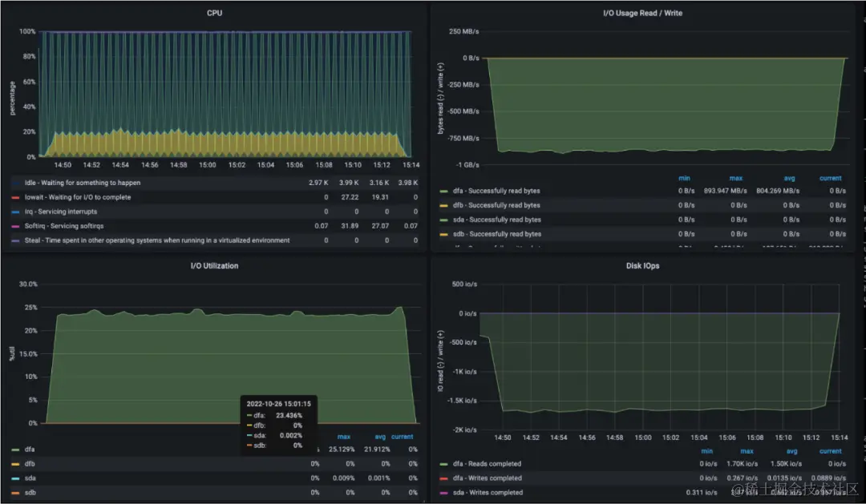
Task: Toggle the Irq - Servicing interrupts series
Action: (x=61, y=212)
